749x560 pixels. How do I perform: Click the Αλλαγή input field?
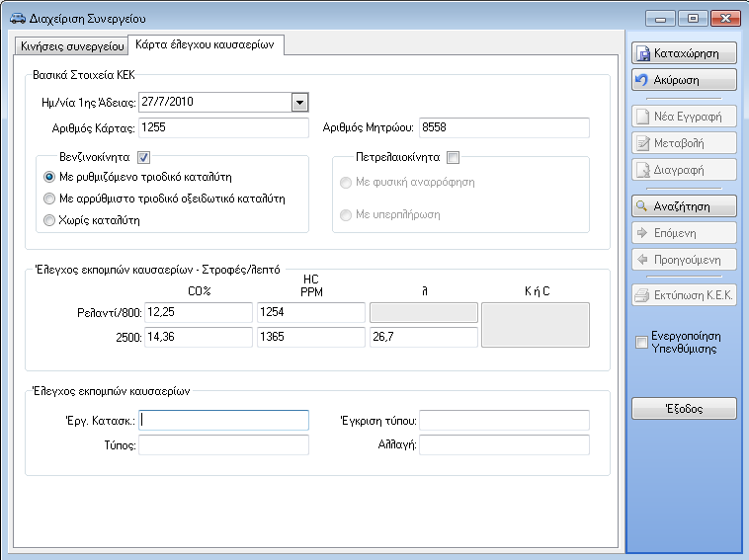pyautogui.click(x=504, y=445)
